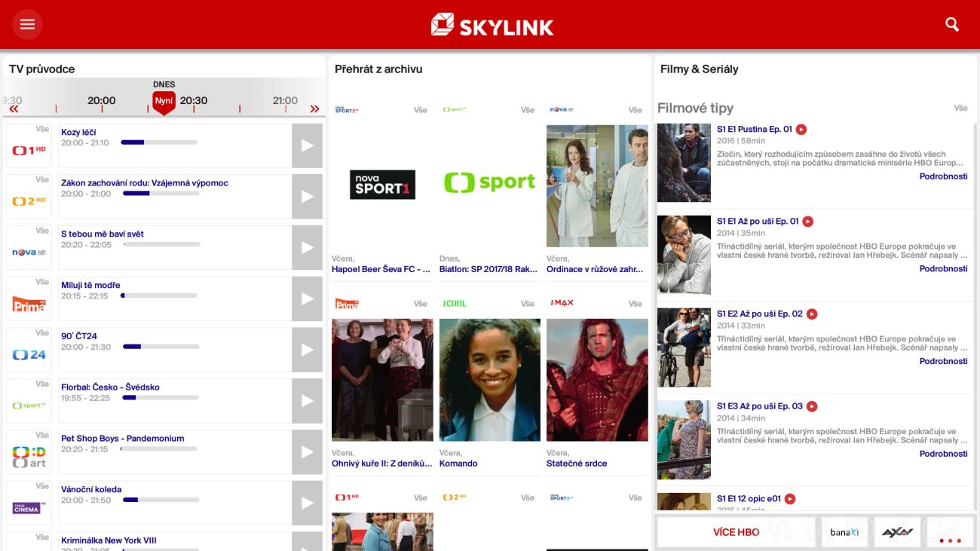980x551 pixels.
Task: Go to earlier timeline with left double arrow
Action: click(14, 109)
